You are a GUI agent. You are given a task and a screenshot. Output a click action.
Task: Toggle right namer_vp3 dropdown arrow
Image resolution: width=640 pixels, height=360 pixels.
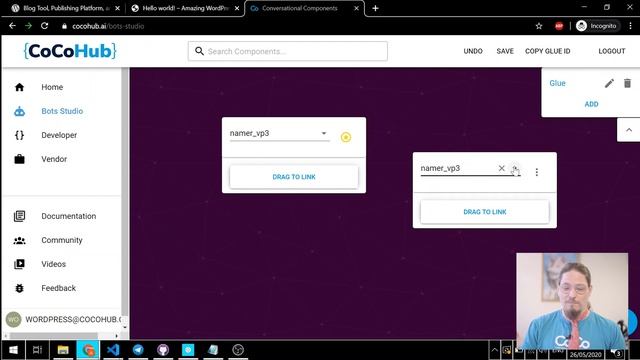(x=515, y=168)
